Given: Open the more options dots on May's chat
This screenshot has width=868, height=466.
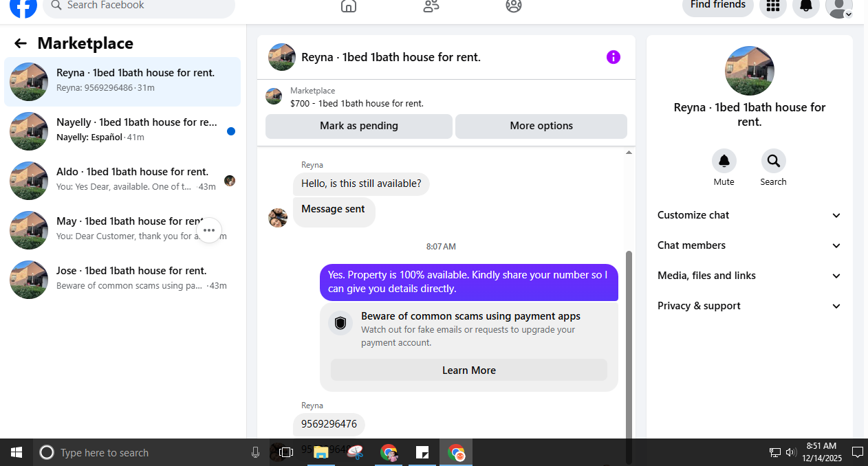Looking at the screenshot, I should click(x=209, y=230).
